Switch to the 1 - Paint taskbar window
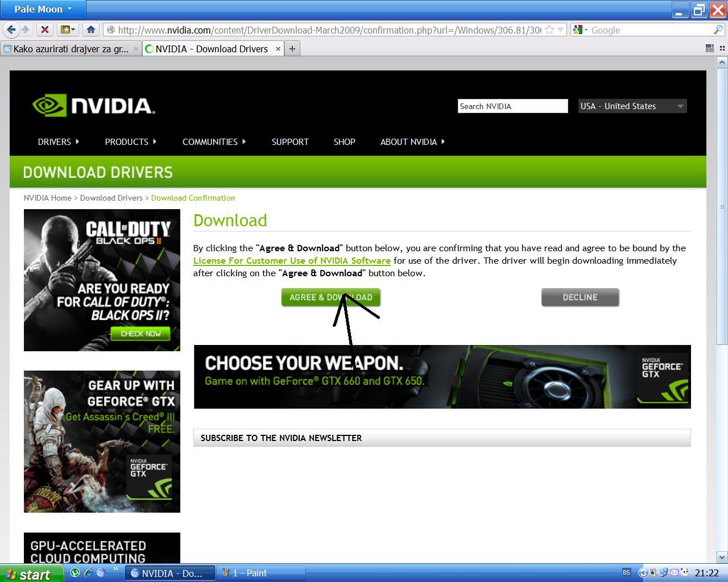Screen dimensions: 728x582 click(261, 573)
